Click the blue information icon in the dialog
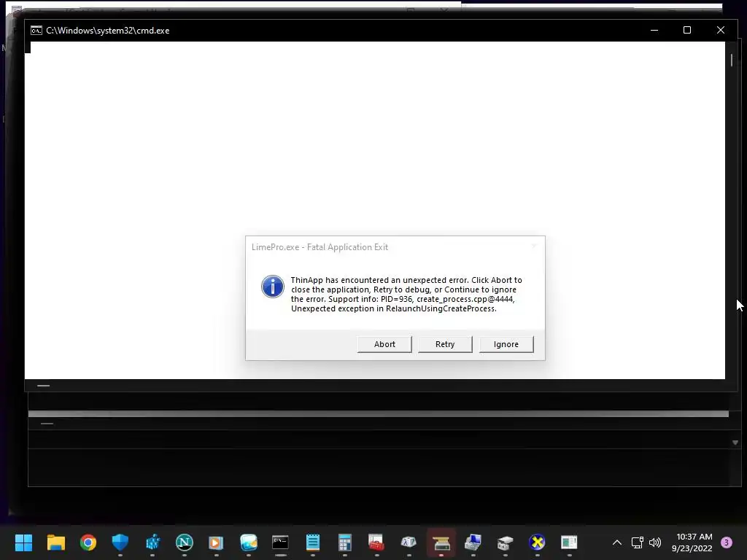747x560 pixels. click(273, 287)
